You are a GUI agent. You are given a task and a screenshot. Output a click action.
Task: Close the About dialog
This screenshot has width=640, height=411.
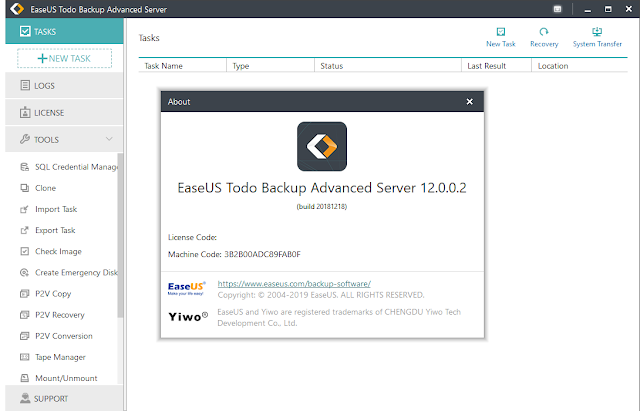(x=469, y=102)
